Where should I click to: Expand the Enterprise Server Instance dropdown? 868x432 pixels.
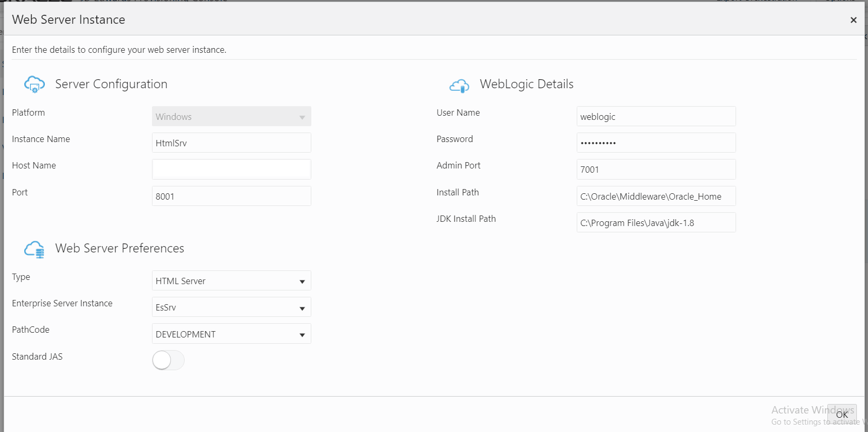(x=232, y=307)
